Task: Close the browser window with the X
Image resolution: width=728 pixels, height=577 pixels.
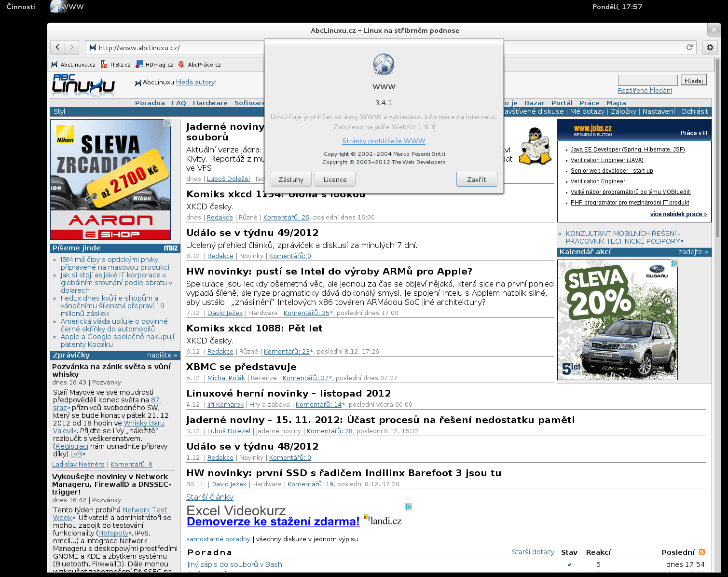Action: click(x=714, y=30)
